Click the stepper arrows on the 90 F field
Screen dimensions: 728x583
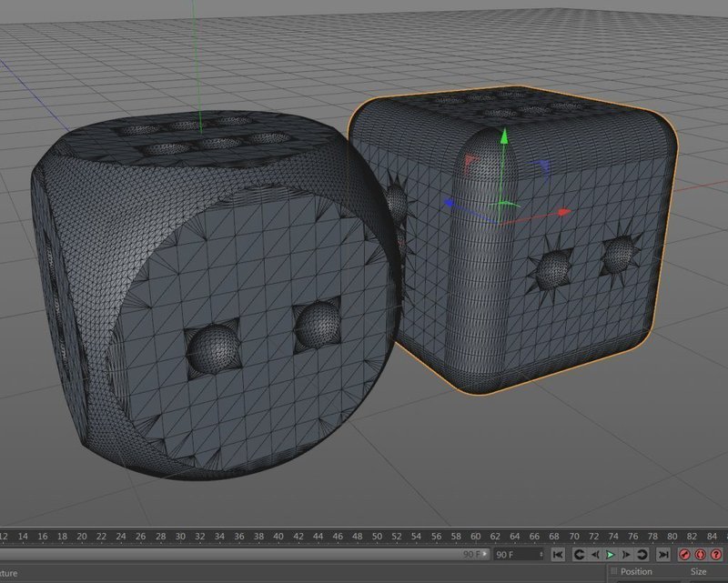(x=541, y=554)
